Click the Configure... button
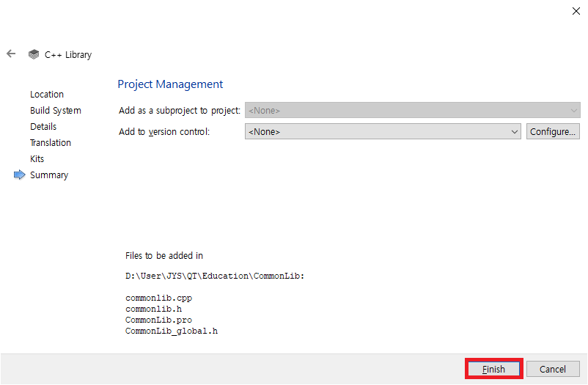 (553, 132)
